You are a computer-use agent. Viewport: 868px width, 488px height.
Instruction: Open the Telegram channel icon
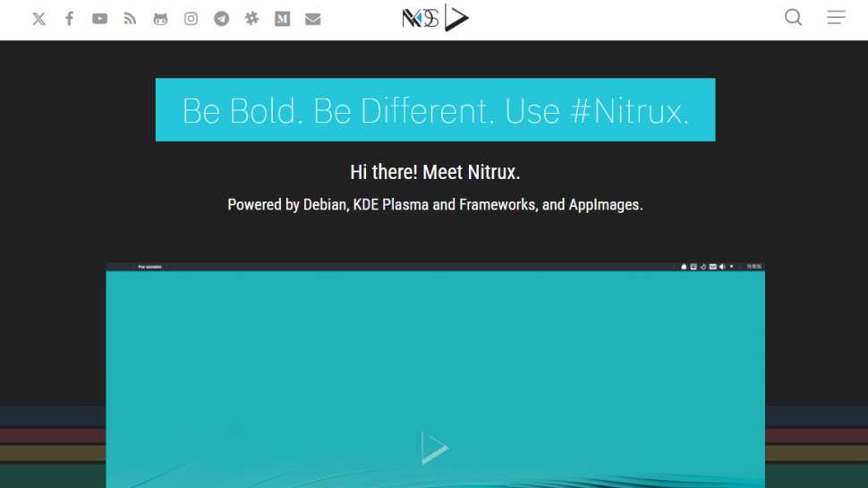click(221, 19)
